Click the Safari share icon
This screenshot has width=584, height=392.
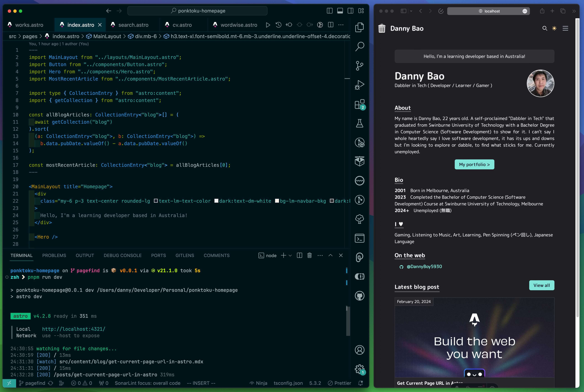tap(542, 11)
